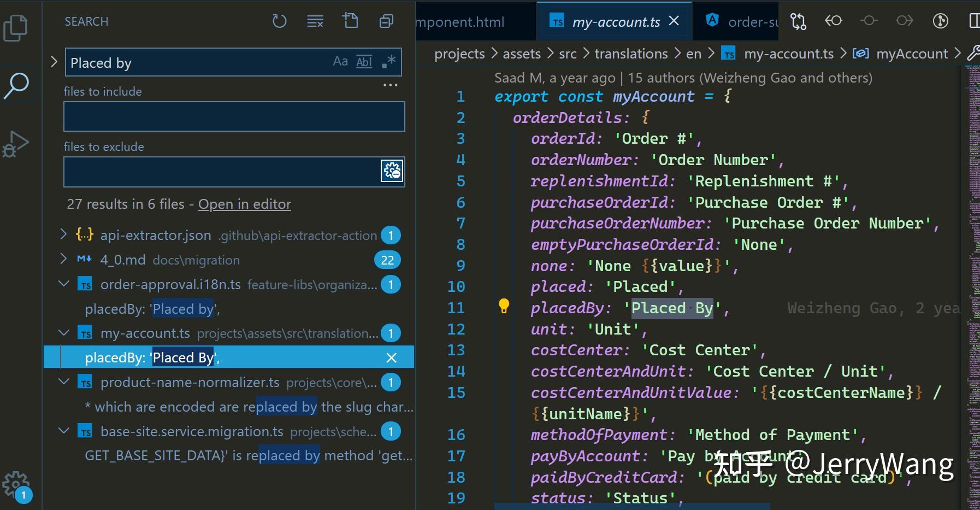This screenshot has width=980, height=510.
Task: Expand the api-extractor.json search results
Action: [64, 235]
